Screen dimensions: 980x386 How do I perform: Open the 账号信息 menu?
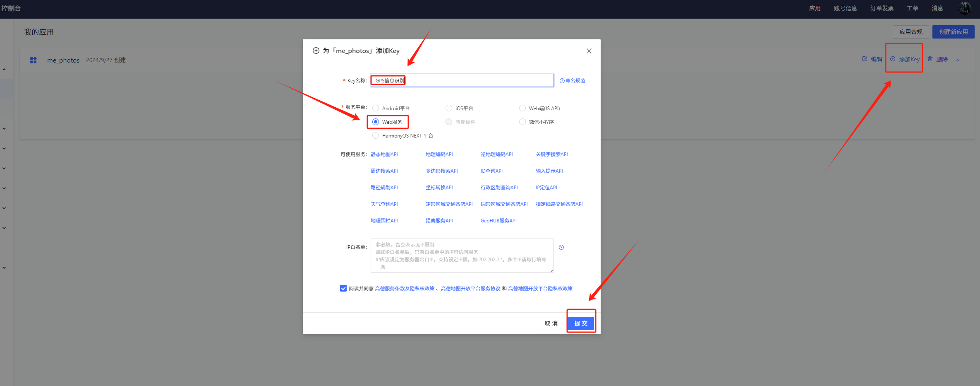coord(845,8)
